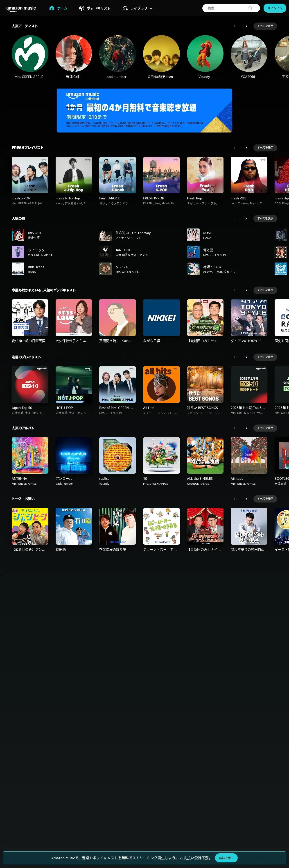Open the ホーム tab
Image resolution: width=289 pixels, height=868 pixels.
58,8
